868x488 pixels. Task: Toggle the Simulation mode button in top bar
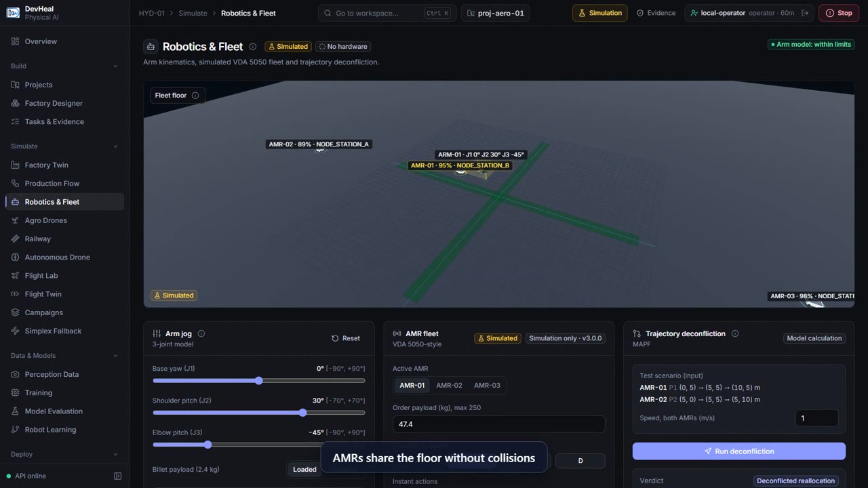[600, 13]
